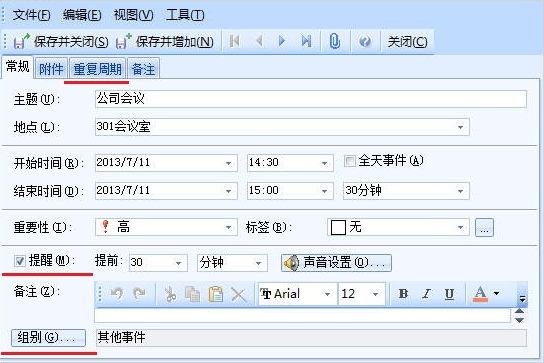
Task: Click the ellipsis button beside 标签
Action: pos(484,228)
